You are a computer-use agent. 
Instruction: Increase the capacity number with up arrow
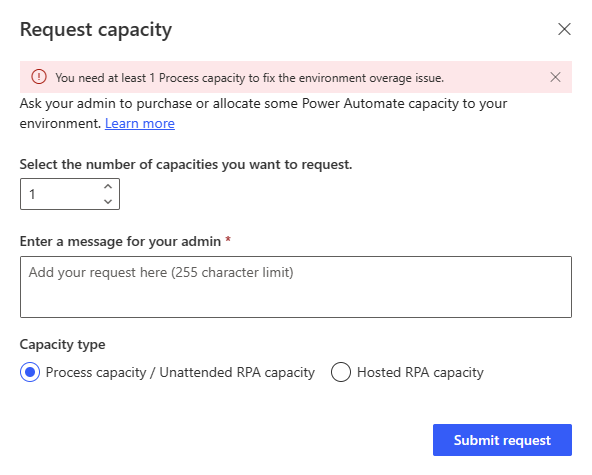pos(108,187)
